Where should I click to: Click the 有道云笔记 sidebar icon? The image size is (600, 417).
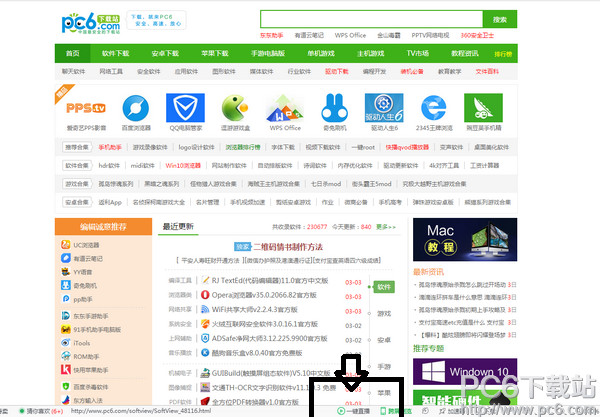pos(65,258)
